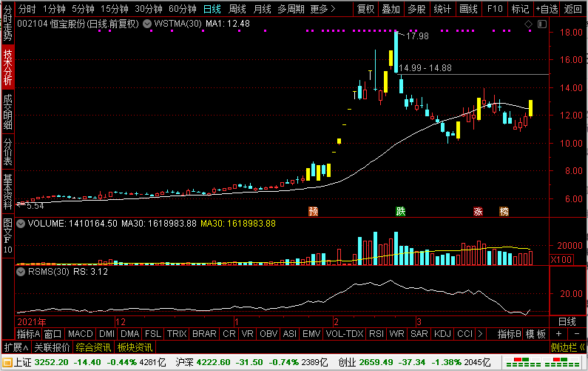
Task: Click the 预 event marker on chart
Action: [x=313, y=211]
